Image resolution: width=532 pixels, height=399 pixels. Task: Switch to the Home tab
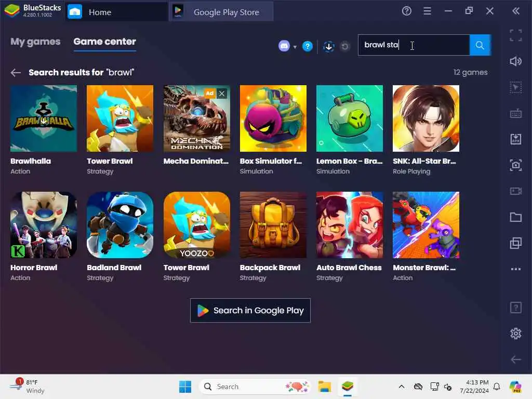coord(115,12)
